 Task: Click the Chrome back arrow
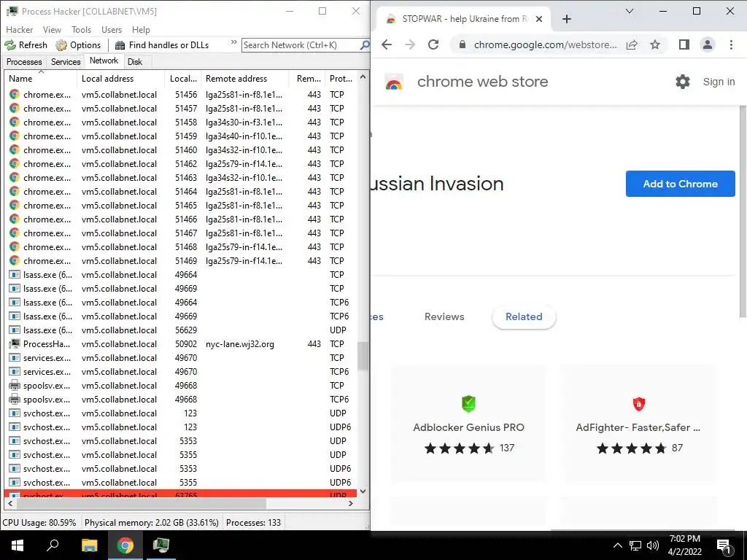click(x=387, y=44)
